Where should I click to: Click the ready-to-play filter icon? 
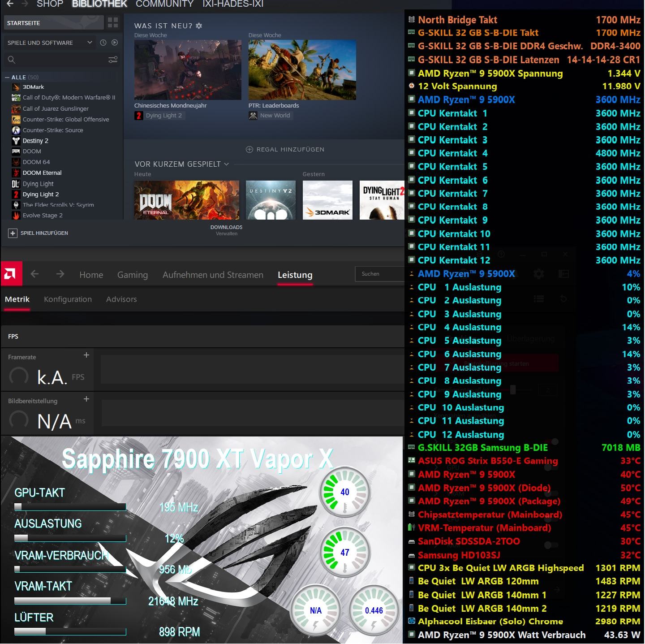pyautogui.click(x=115, y=43)
